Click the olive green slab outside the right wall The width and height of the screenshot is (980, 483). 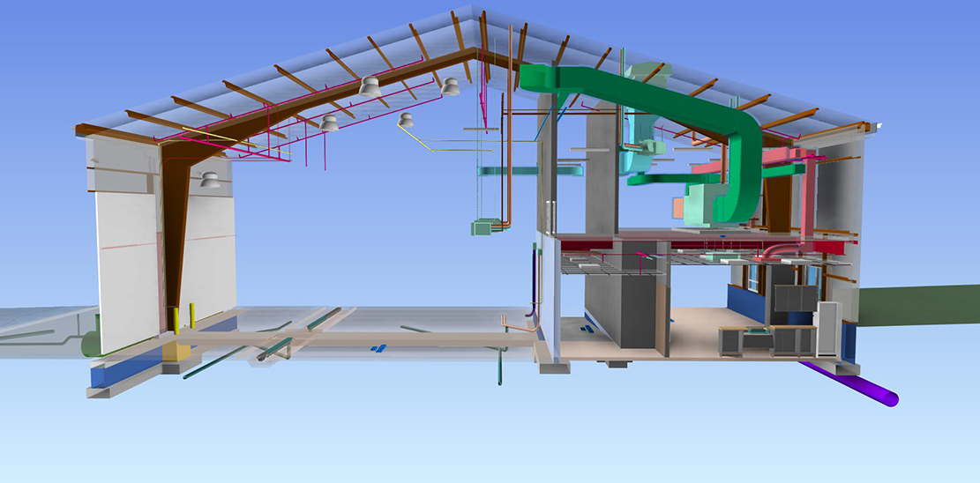click(x=917, y=306)
